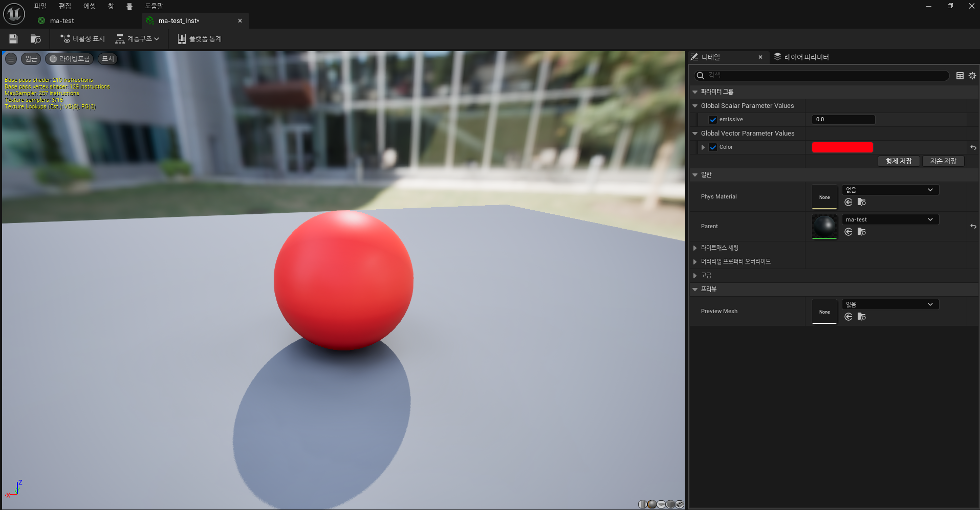Image resolution: width=980 pixels, height=510 pixels.
Task: Open the 파일 menu
Action: [x=40, y=6]
